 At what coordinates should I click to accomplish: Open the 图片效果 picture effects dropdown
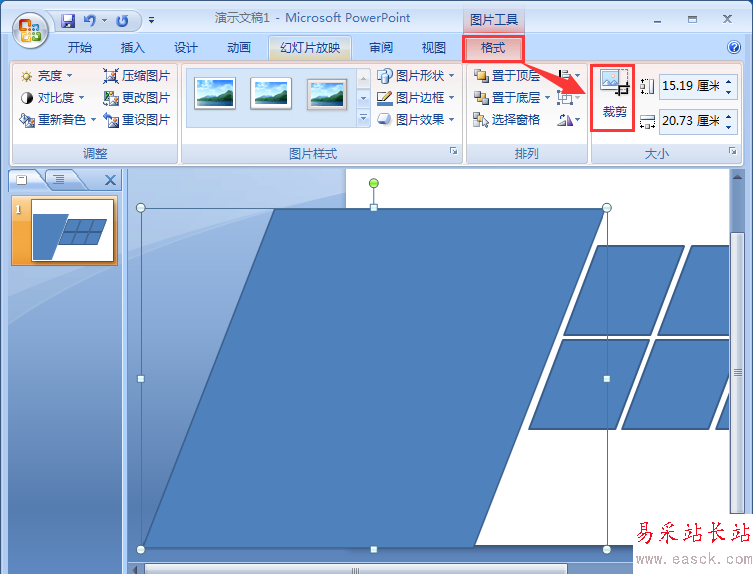(x=415, y=120)
